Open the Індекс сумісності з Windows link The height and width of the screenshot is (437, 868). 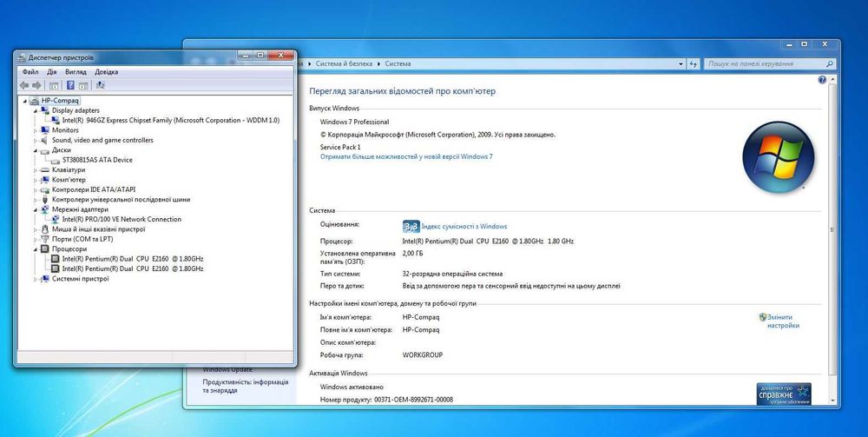[464, 226]
